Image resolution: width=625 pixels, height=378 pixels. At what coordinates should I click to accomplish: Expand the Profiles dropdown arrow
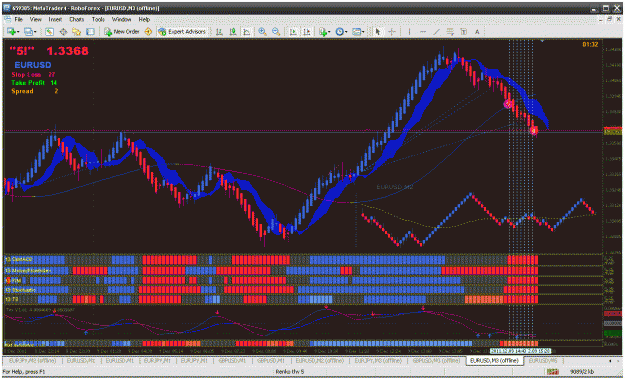[35, 32]
